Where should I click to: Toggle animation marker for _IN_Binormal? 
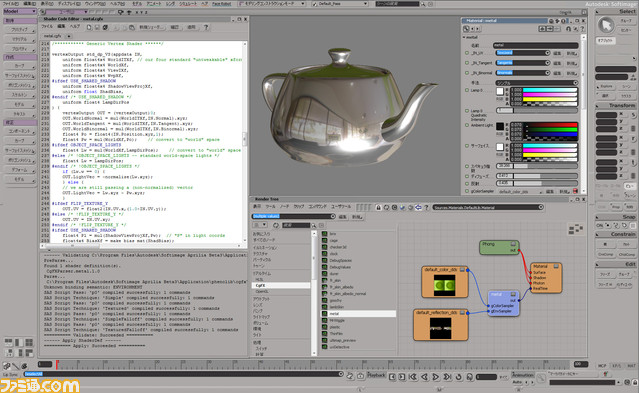click(467, 73)
